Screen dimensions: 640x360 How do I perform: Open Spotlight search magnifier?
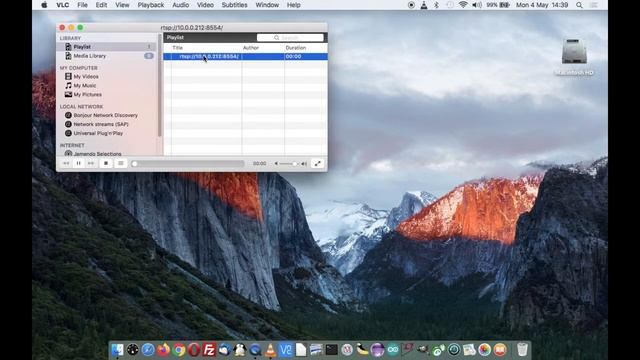tap(579, 5)
